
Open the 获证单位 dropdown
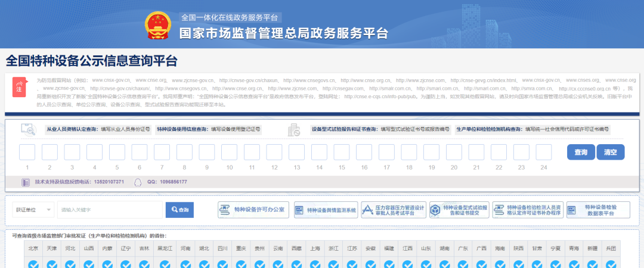[x=33, y=210]
